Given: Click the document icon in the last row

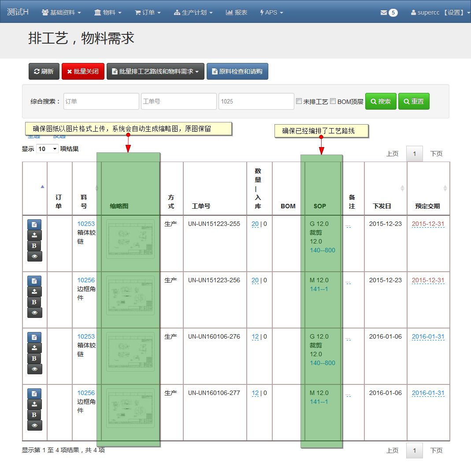Looking at the screenshot, I should [34, 394].
